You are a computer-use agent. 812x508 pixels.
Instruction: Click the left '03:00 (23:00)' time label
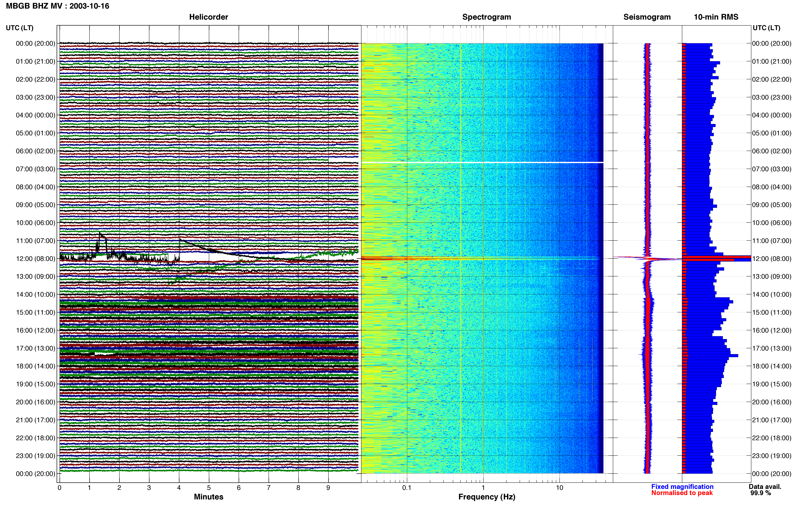(36, 97)
